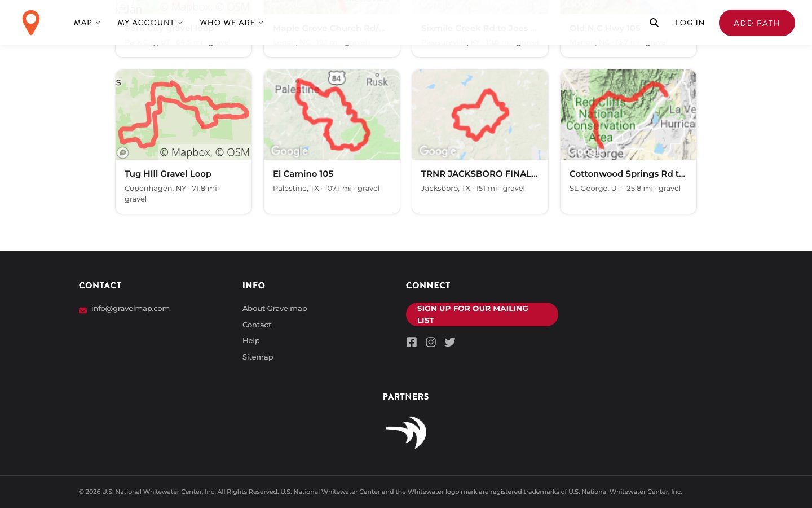Open the About Gravelmap link
This screenshot has height=508, width=812.
point(275,308)
